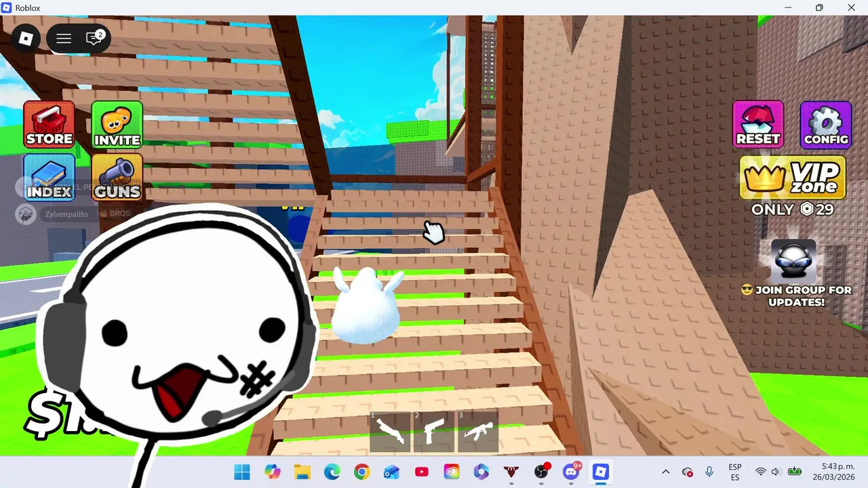
Task: Launch Google Chrome from the taskbar
Action: (361, 472)
